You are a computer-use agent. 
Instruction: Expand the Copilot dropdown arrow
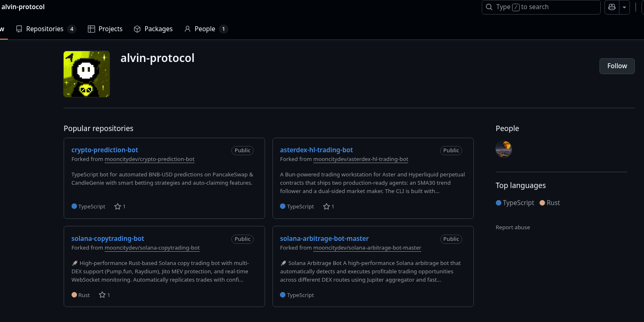pos(624,7)
